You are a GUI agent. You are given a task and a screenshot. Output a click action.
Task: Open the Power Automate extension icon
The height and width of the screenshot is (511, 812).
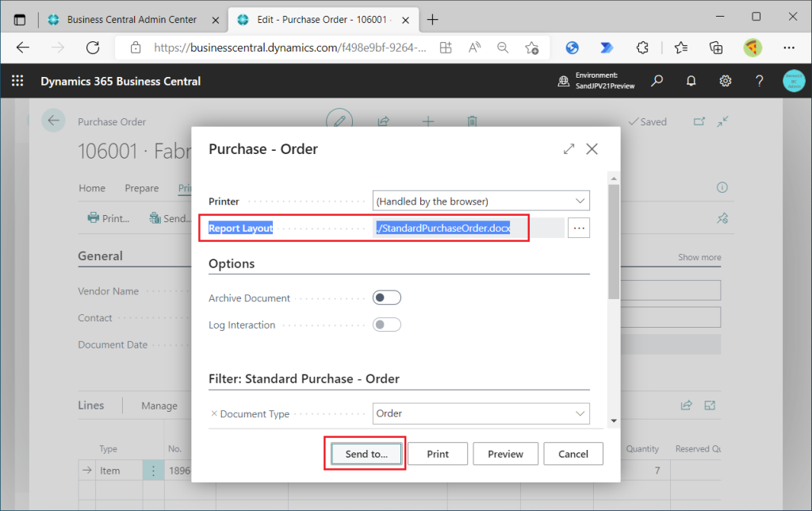607,48
